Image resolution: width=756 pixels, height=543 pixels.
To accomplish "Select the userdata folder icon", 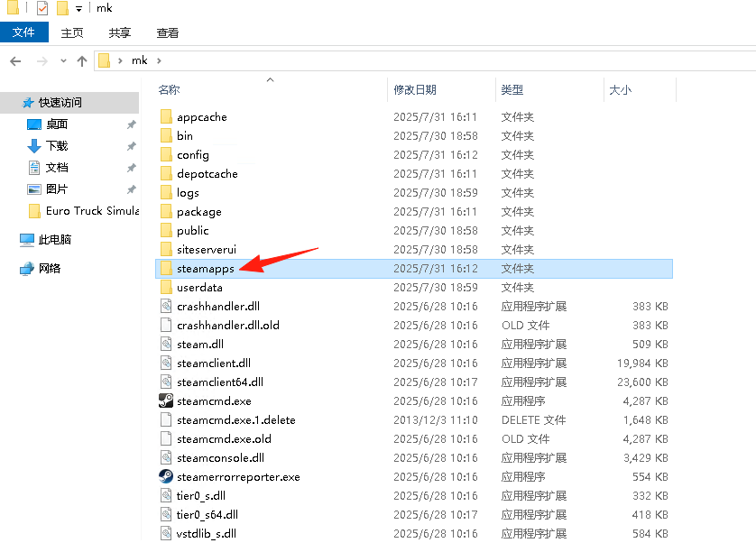I will click(x=166, y=287).
